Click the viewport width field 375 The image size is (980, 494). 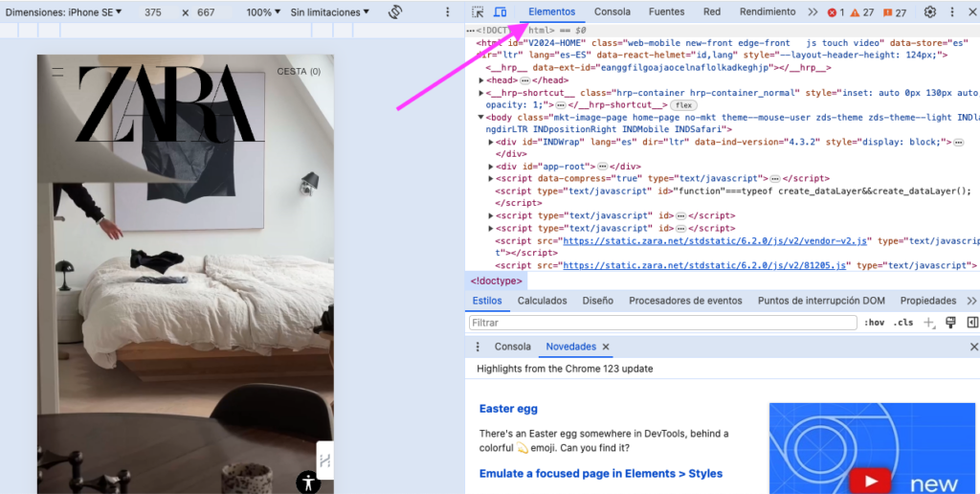pyautogui.click(x=152, y=11)
